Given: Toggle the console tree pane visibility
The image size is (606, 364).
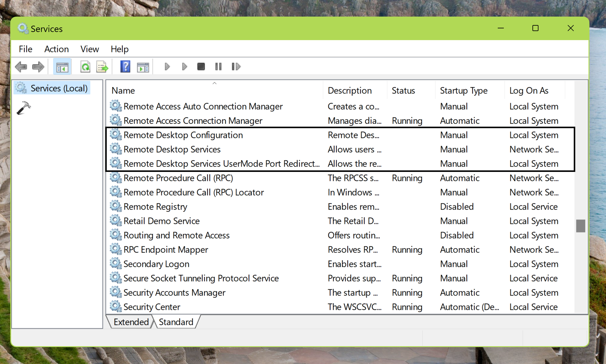Looking at the screenshot, I should click(x=62, y=67).
